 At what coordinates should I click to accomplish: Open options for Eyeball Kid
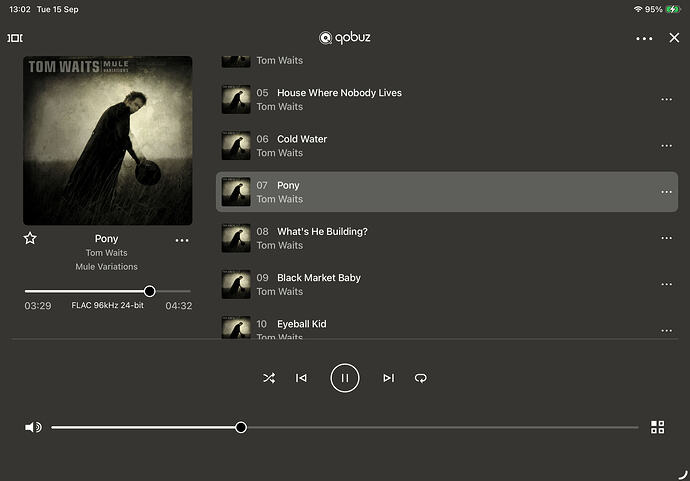point(666,330)
